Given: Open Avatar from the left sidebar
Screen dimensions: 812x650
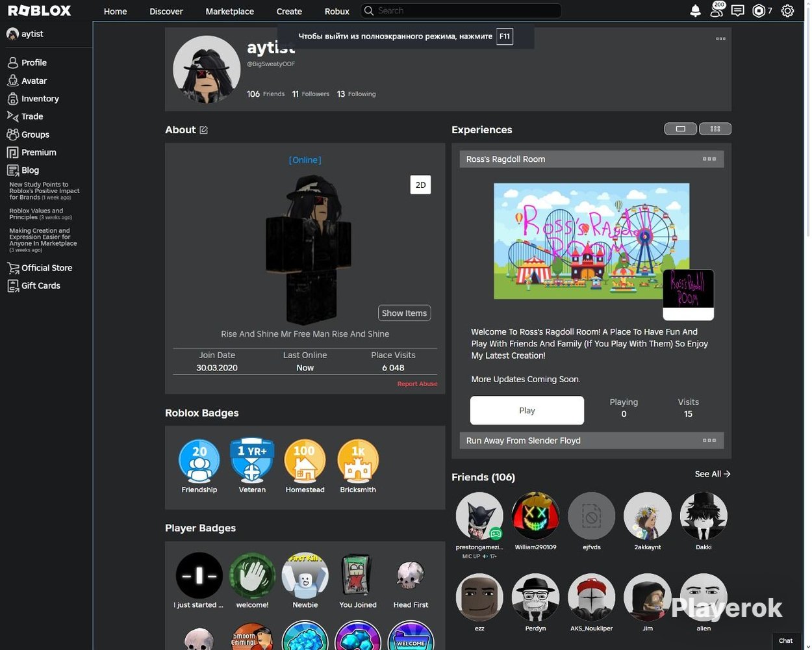Looking at the screenshot, I should (x=27, y=81).
